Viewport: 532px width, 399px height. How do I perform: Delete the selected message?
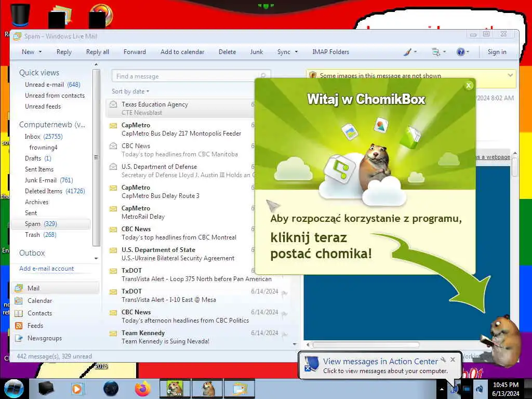point(228,52)
